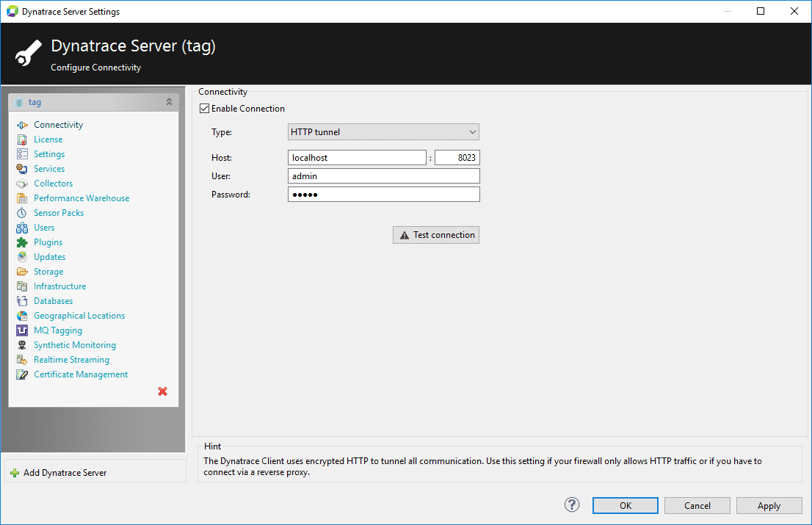The height and width of the screenshot is (525, 812).
Task: Click the Connectivity sidebar icon
Action: pyautogui.click(x=22, y=125)
